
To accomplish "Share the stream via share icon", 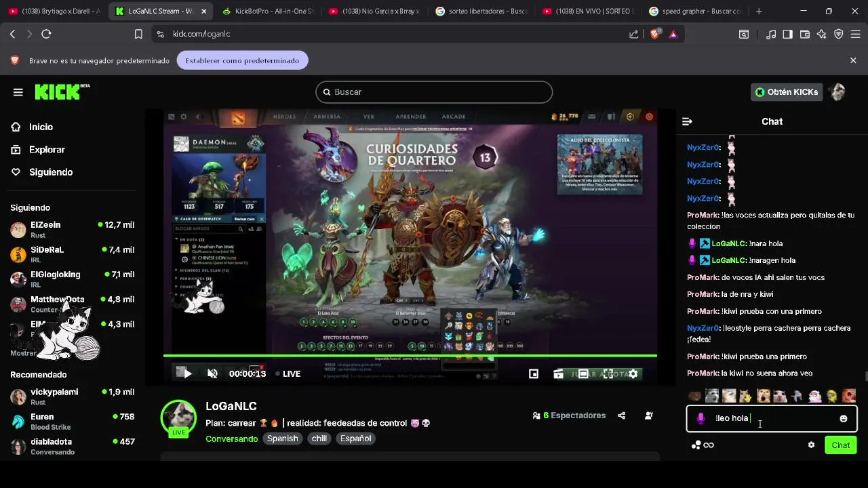I will click(x=622, y=415).
